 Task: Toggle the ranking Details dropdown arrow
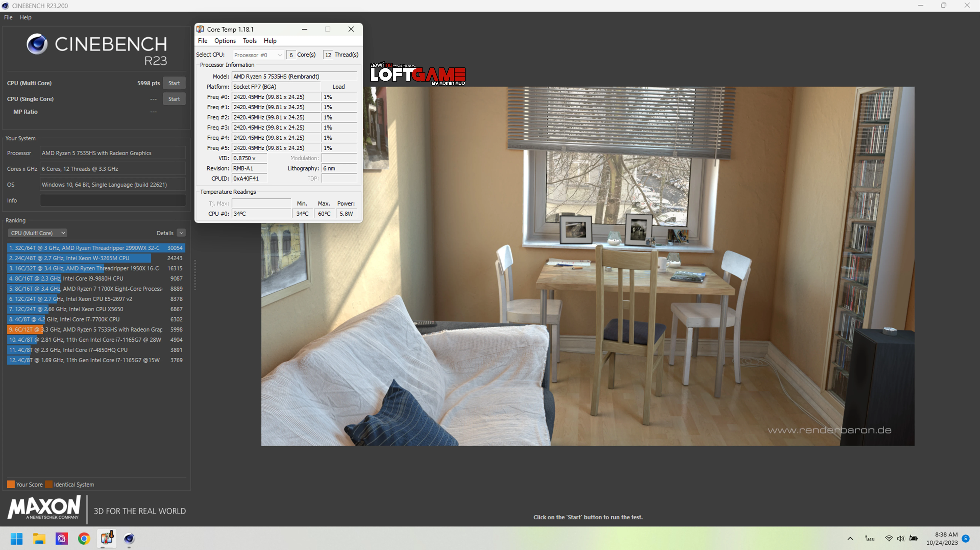tap(181, 233)
